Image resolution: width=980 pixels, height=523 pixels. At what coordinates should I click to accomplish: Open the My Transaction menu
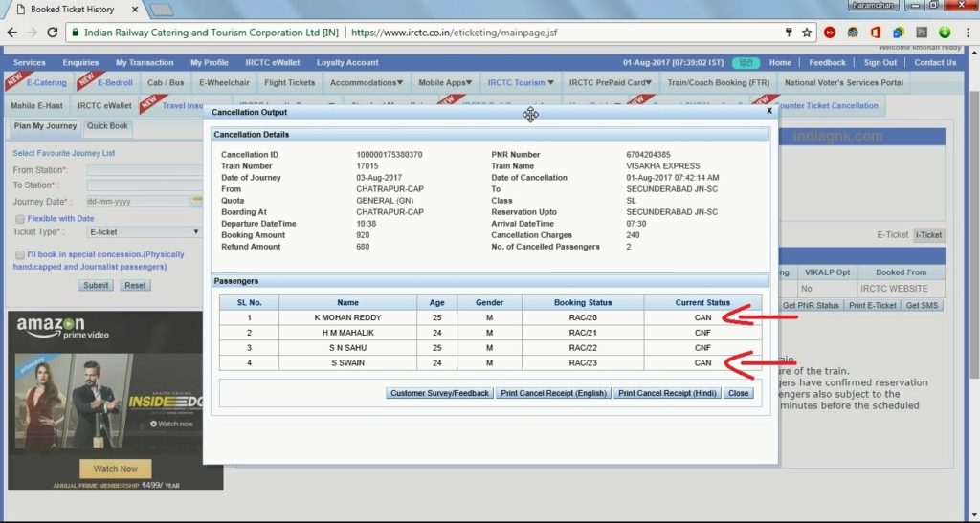click(145, 63)
